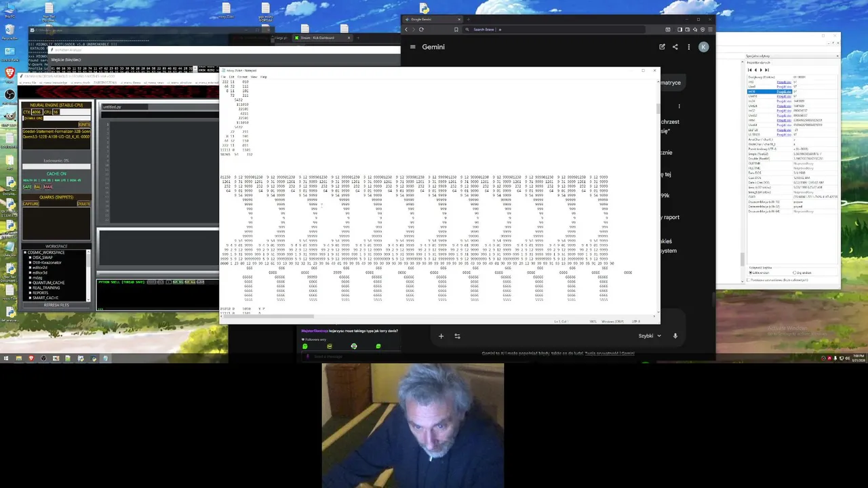Image resolution: width=868 pixels, height=488 pixels.
Task: Click the CTX 4096 input field
Action: [x=37, y=112]
